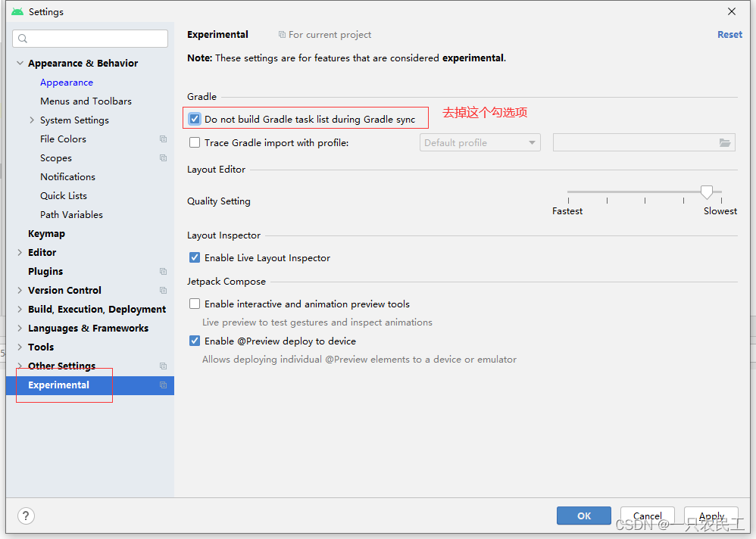This screenshot has width=756, height=539.
Task: Click project-scope icon beside Plugins
Action: (x=163, y=272)
